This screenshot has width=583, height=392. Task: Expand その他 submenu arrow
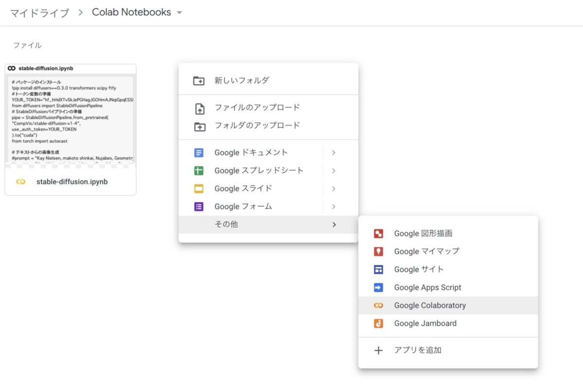(x=334, y=224)
